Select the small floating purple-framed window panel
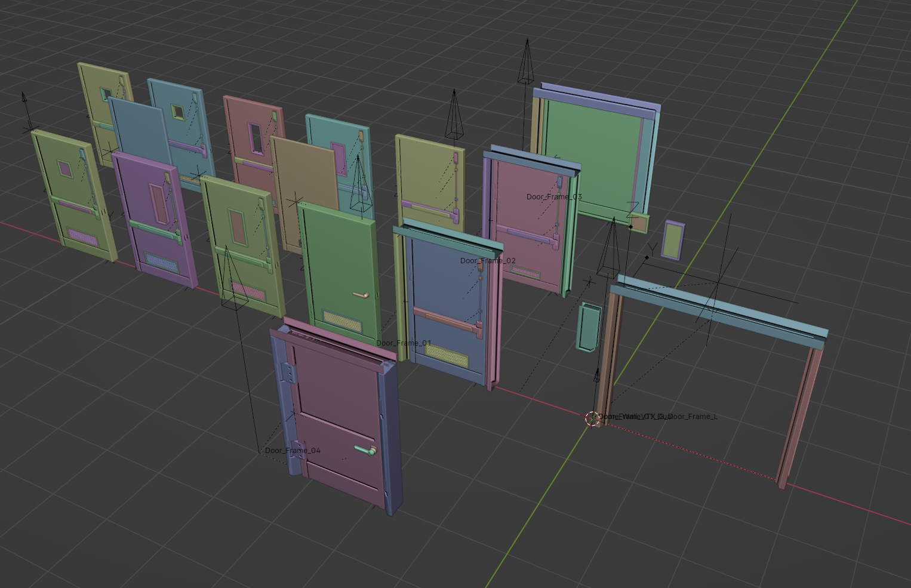 (673, 240)
